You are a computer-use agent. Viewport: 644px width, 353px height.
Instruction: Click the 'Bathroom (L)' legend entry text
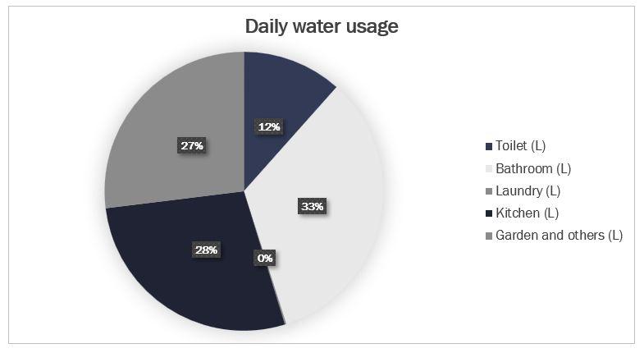(532, 169)
